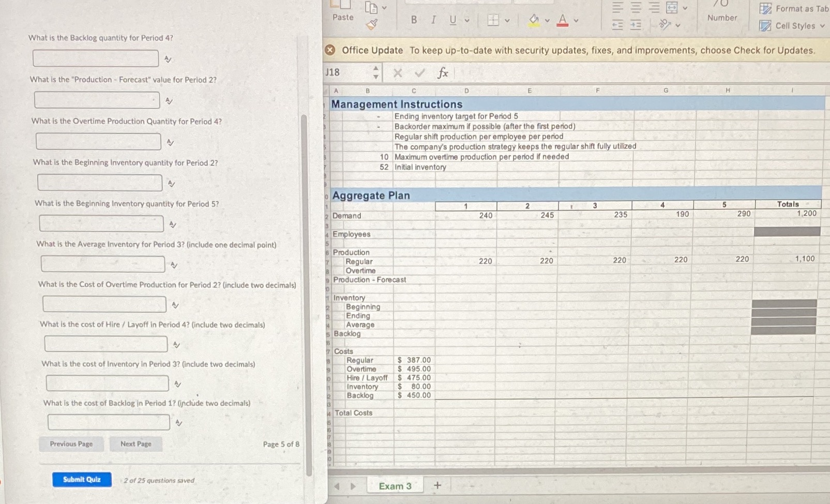Viewport: 830px width, 504px height.
Task: Dismiss the Office Update notification bar
Action: [x=330, y=50]
